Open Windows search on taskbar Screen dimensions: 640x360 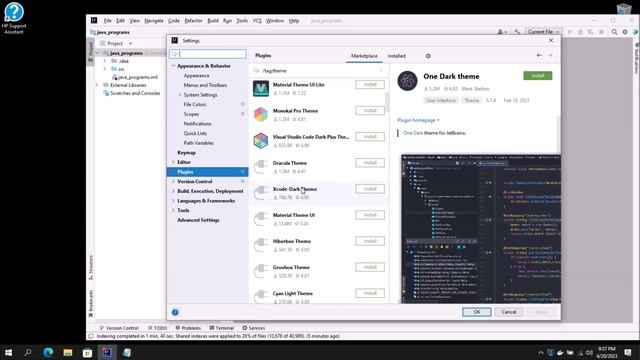coord(28,352)
